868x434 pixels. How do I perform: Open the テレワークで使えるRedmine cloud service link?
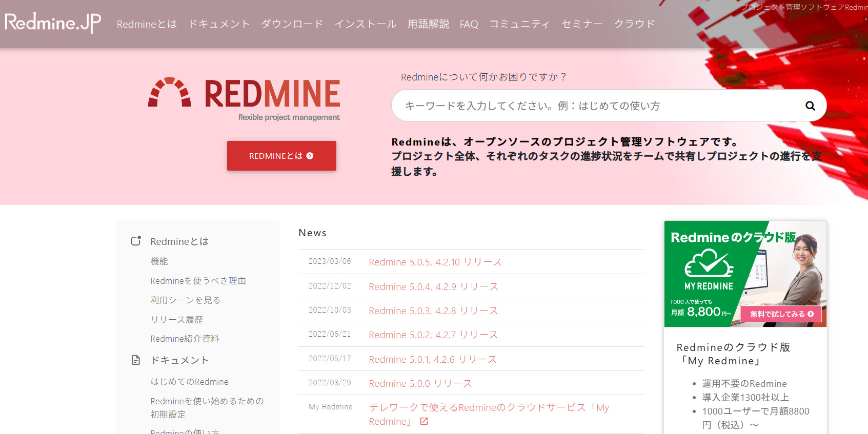(x=489, y=414)
